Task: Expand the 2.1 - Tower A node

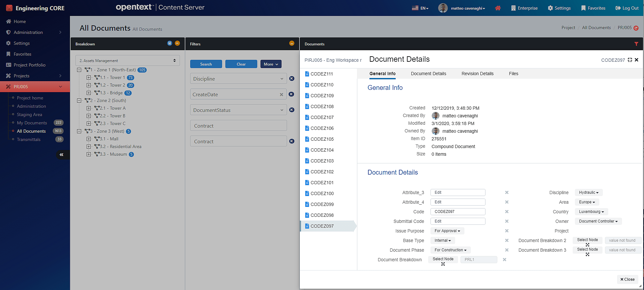Action: [x=89, y=108]
